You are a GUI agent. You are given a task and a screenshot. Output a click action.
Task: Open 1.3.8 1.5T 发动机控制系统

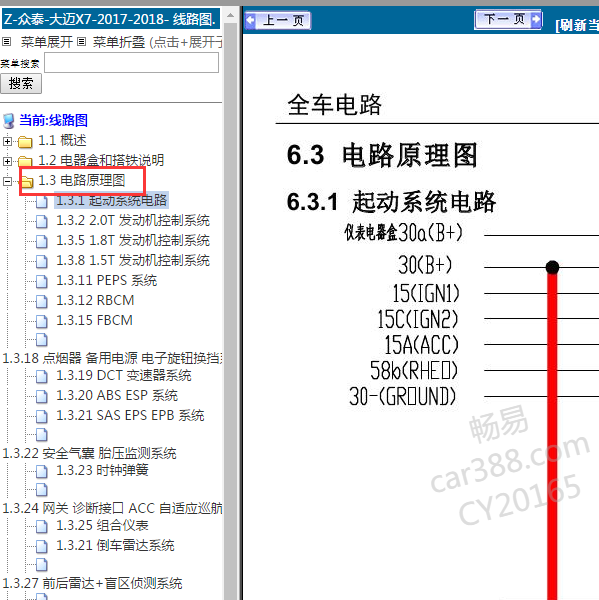(x=133, y=260)
